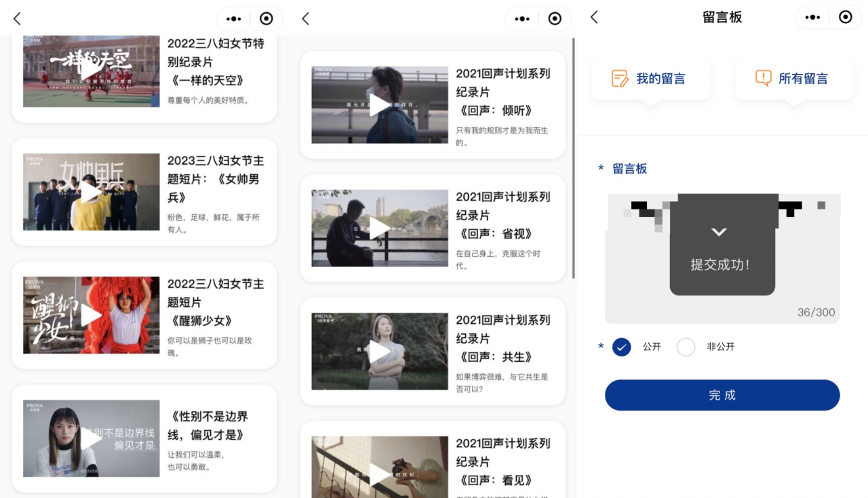Play the 《回声：看见》 documentary
Image resolution: width=868 pixels, height=498 pixels.
click(380, 474)
